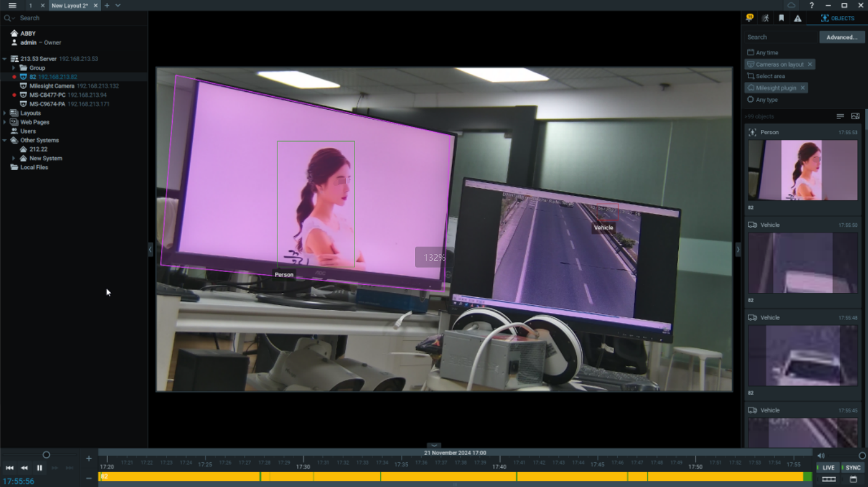Toggle thumbnails filmstrip button
Screen dimensions: 868x487
[x=829, y=479]
